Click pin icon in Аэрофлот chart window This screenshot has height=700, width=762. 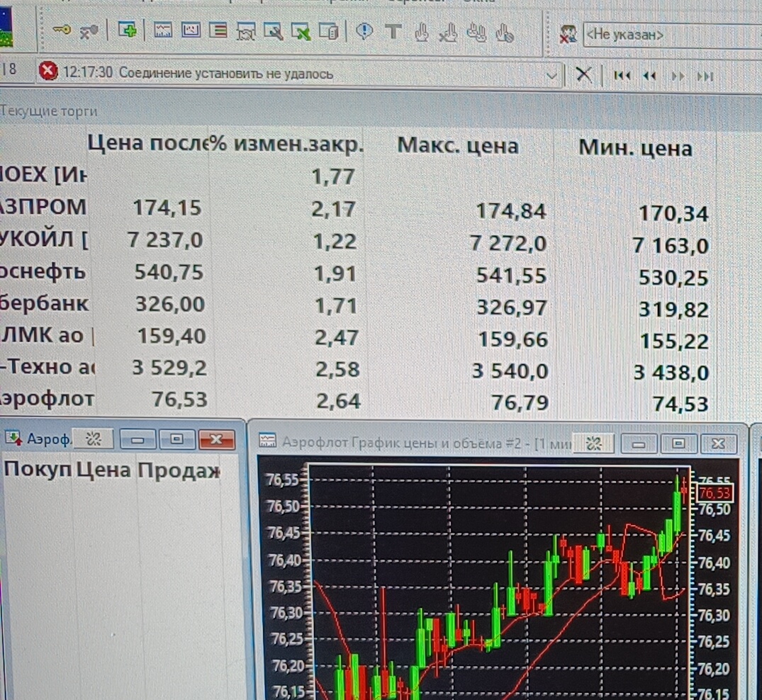click(x=594, y=443)
